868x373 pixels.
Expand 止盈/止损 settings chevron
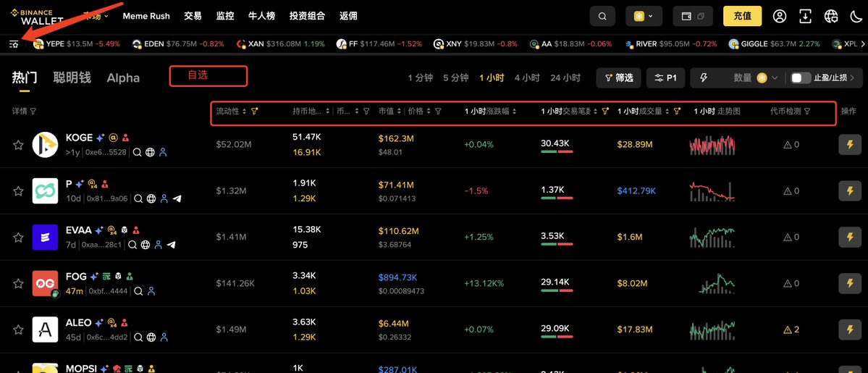(x=852, y=78)
